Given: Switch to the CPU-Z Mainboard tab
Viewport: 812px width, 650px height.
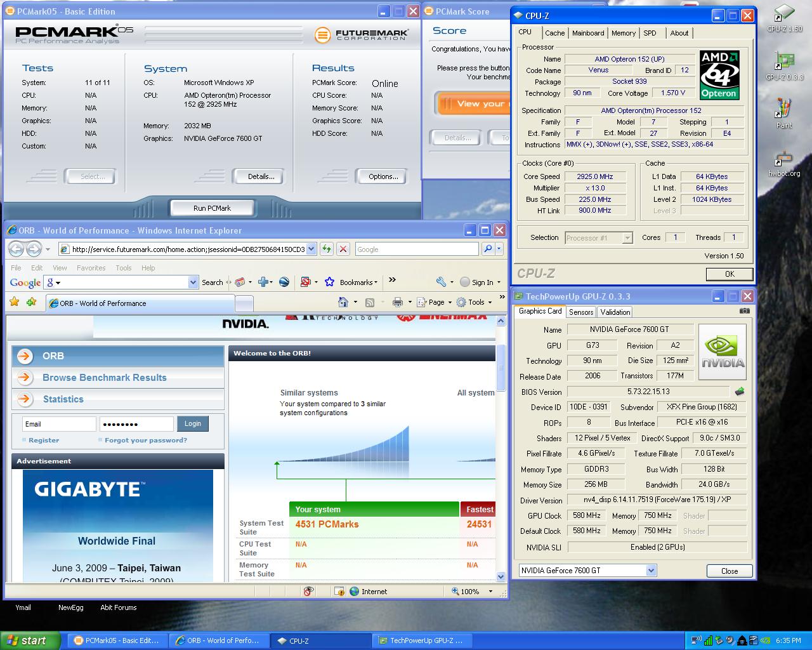Looking at the screenshot, I should [x=588, y=33].
